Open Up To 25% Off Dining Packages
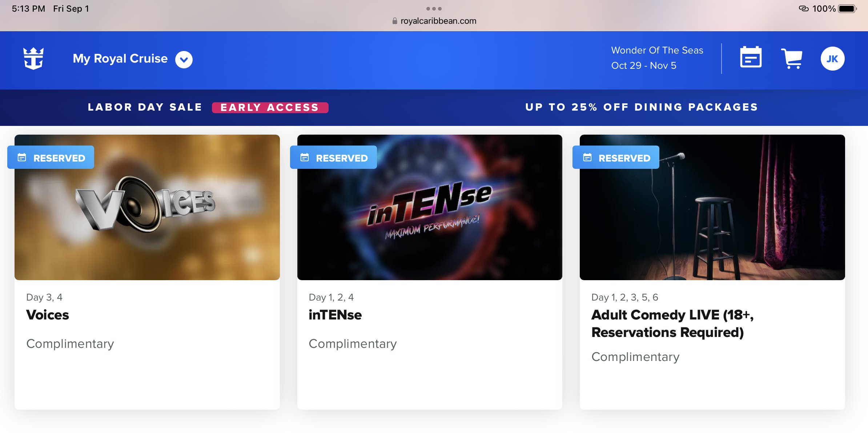The width and height of the screenshot is (868, 433). click(x=642, y=107)
